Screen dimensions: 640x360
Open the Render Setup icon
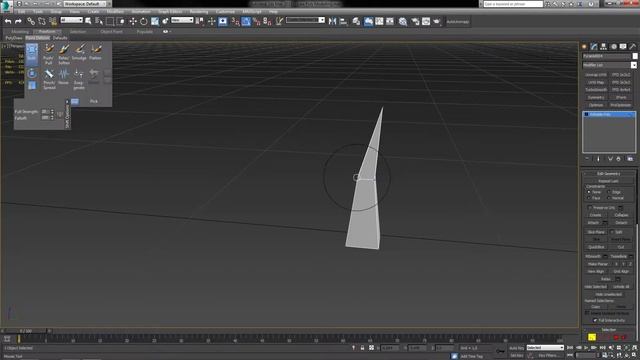[x=415, y=21]
